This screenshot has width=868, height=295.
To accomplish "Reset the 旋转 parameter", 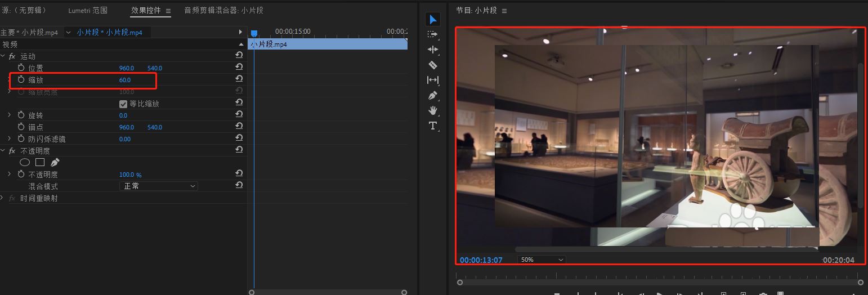I will [x=239, y=115].
